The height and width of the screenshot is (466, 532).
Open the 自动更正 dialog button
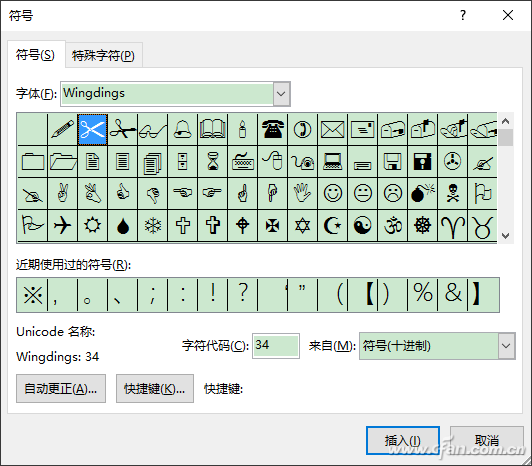point(61,389)
